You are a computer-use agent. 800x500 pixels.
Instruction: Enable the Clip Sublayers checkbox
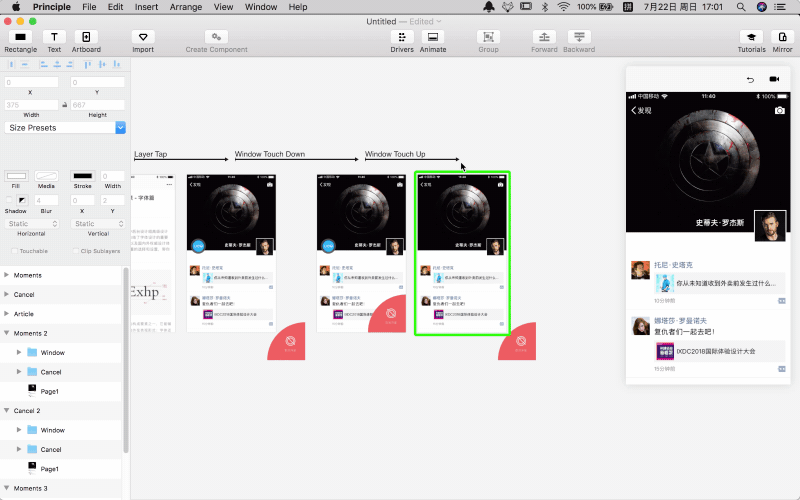tap(77, 251)
